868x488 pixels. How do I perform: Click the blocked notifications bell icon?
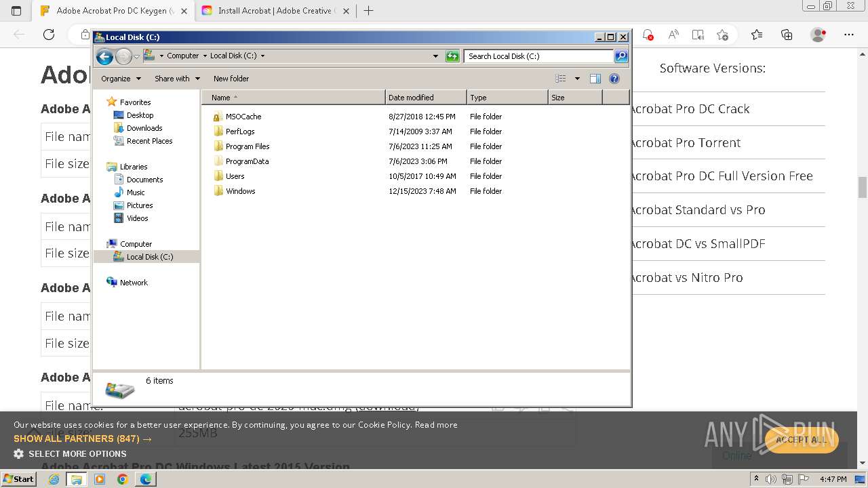(x=648, y=35)
